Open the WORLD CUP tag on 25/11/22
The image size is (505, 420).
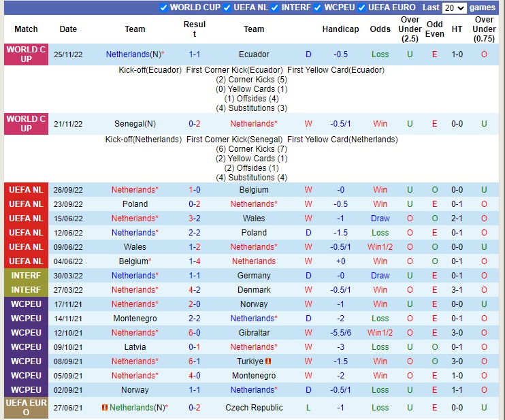(x=26, y=54)
